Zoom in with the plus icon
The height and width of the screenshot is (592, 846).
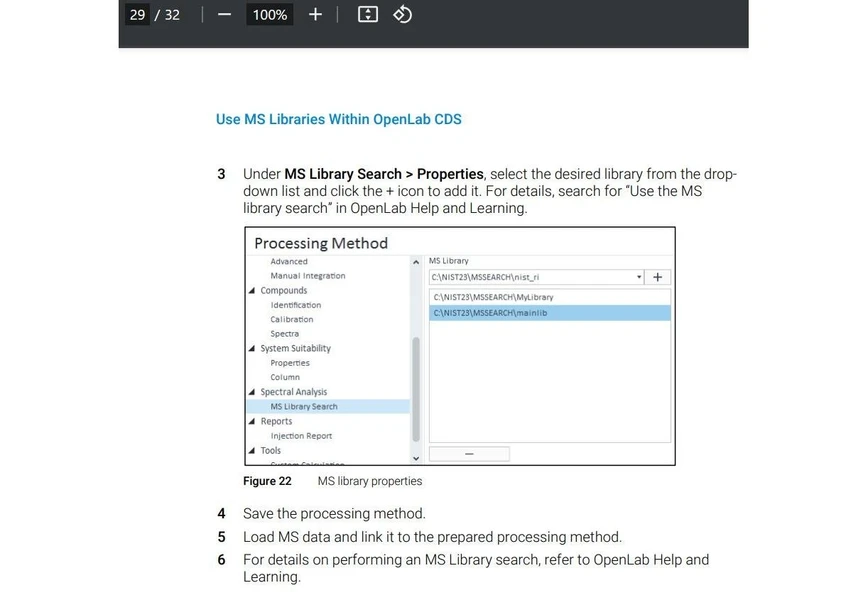[x=313, y=14]
